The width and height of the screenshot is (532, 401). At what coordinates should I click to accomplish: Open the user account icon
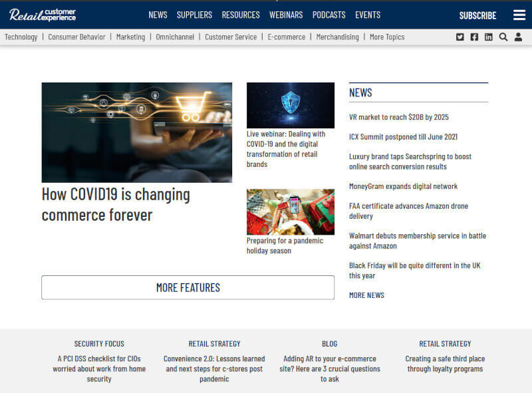[518, 37]
